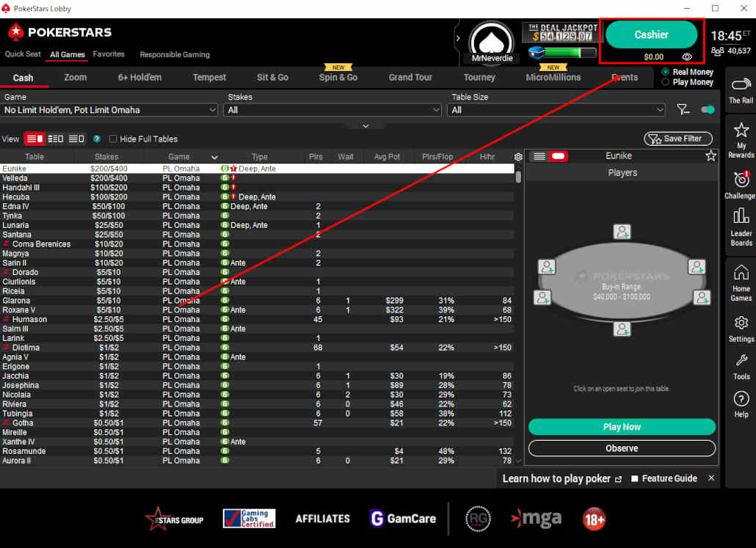Viewport: 756px width, 548px height.
Task: Sort by Stakes column header
Action: (x=106, y=157)
